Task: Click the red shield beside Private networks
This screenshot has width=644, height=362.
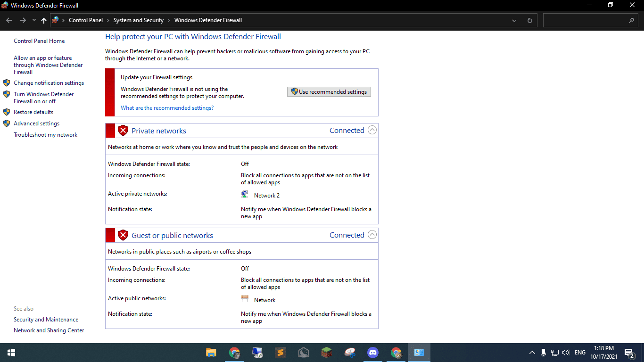Action: click(123, 131)
